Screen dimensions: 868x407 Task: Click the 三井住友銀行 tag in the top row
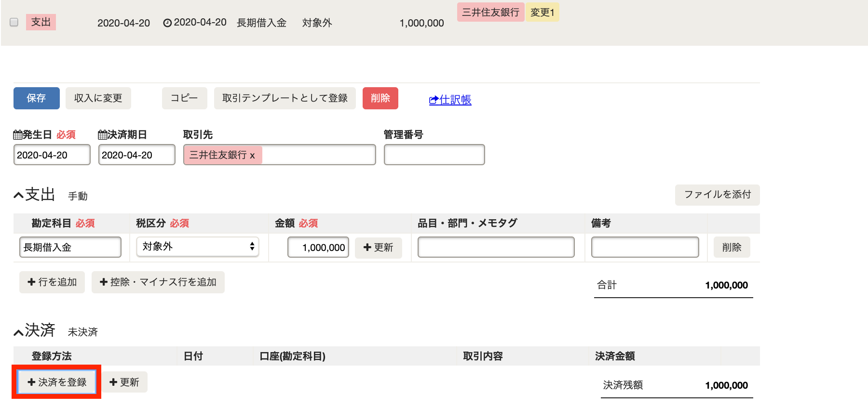click(x=490, y=13)
